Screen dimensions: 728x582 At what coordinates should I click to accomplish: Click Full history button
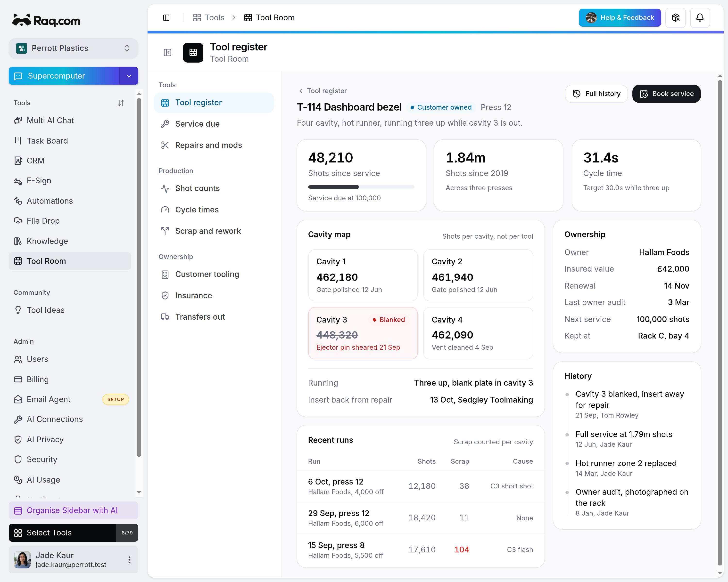point(596,94)
